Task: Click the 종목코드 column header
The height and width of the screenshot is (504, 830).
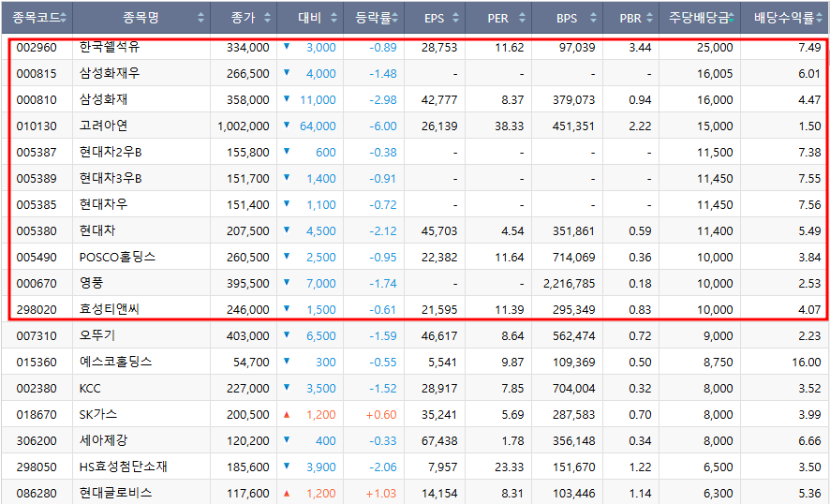Action: (37, 18)
